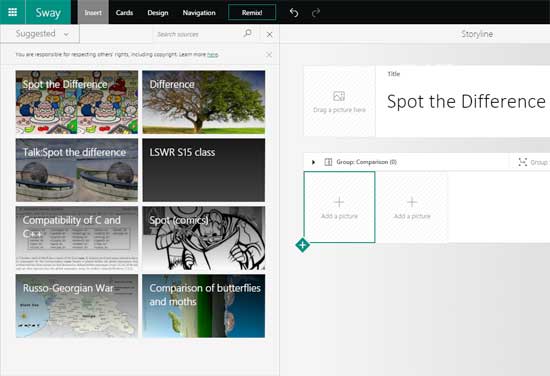Edit the Spot the Difference title text
The width and height of the screenshot is (550, 376).
click(x=466, y=102)
